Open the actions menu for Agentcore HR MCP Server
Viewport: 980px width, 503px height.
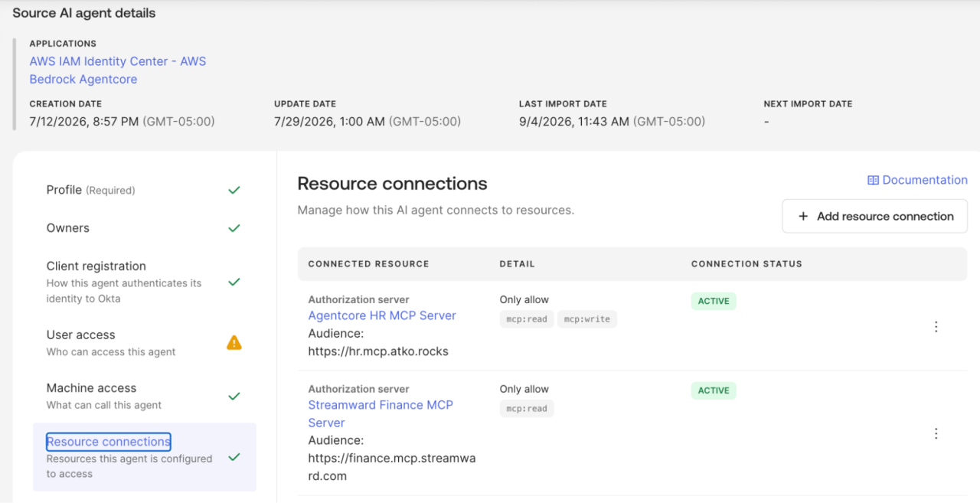point(936,327)
